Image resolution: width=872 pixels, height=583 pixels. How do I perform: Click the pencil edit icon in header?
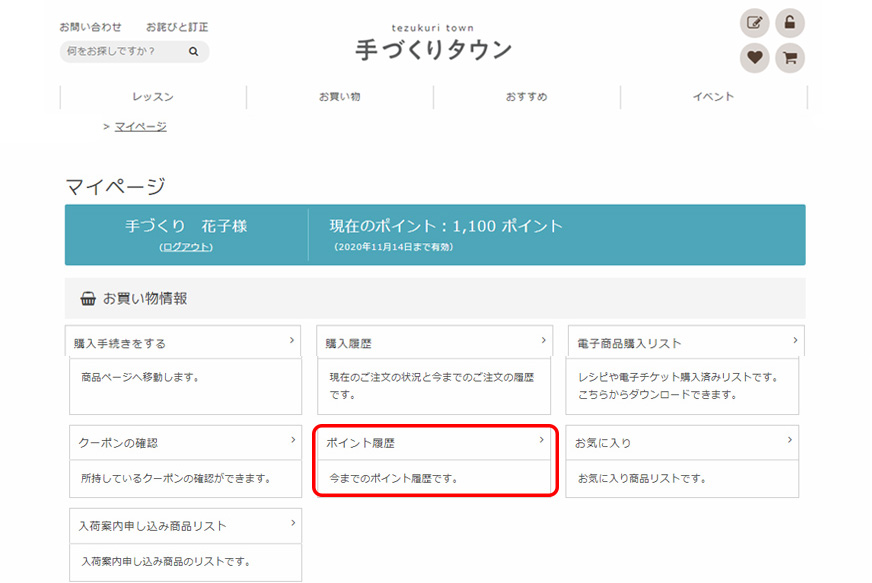coord(754,23)
